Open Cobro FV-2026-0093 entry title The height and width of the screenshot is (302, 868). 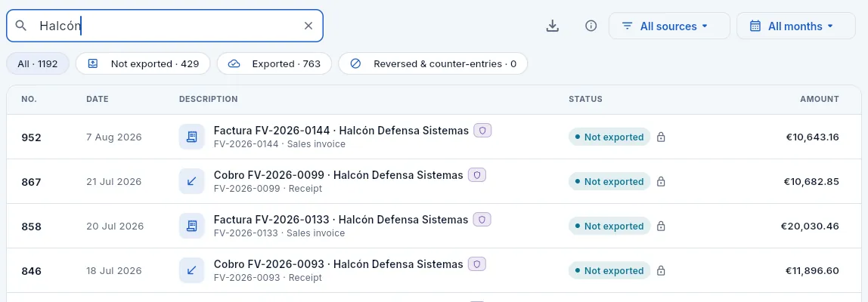(x=338, y=263)
